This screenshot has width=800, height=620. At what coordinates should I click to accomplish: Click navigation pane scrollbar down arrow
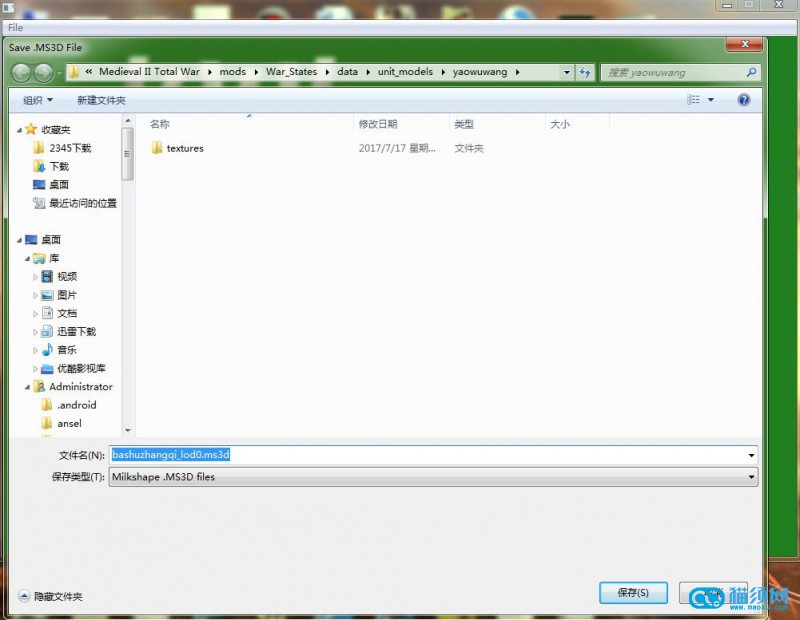point(128,431)
